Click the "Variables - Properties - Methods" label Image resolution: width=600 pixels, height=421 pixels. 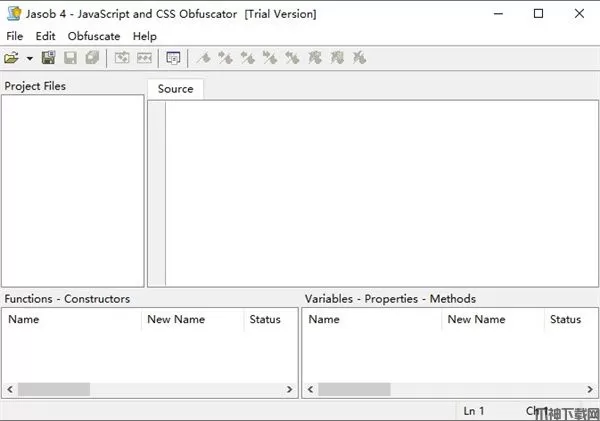point(390,299)
